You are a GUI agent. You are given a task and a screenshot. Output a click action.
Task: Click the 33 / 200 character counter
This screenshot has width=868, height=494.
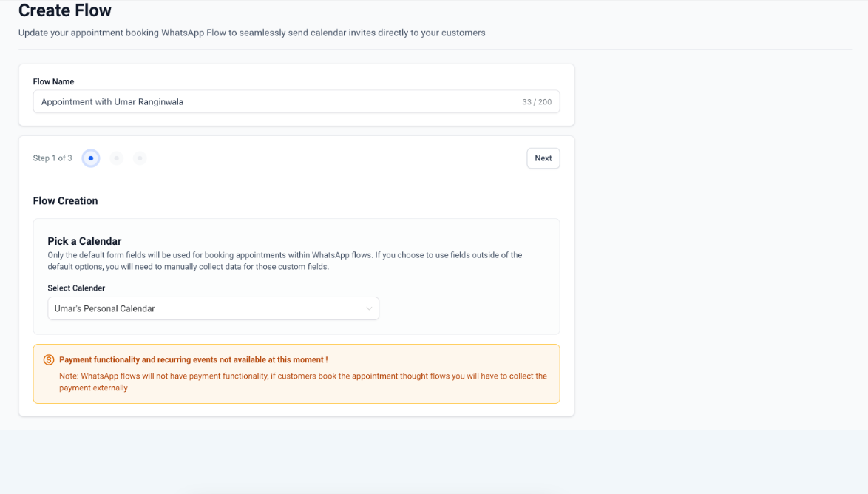537,102
